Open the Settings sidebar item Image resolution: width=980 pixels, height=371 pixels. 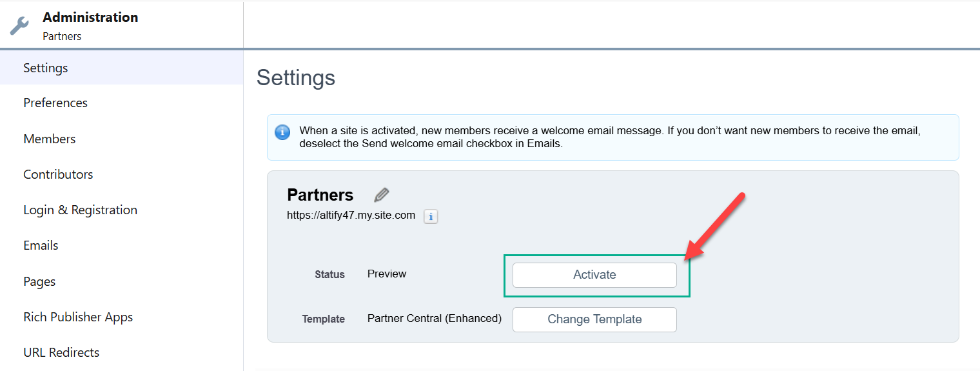click(x=46, y=68)
